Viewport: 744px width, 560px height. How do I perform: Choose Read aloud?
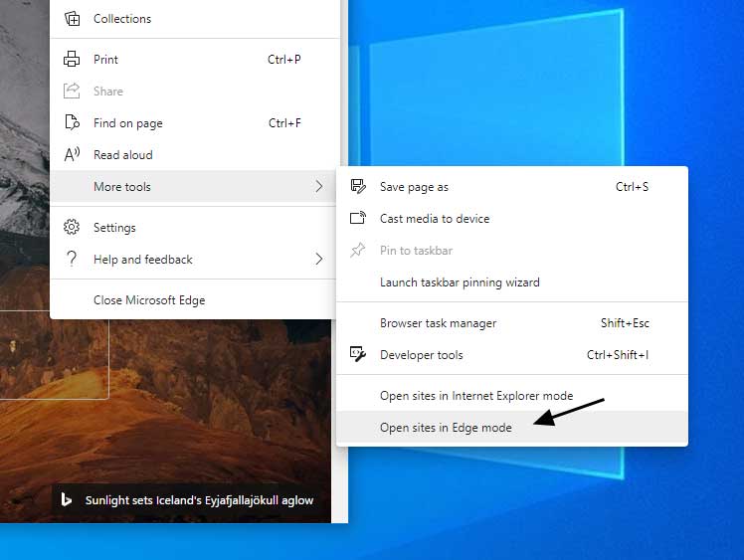pyautogui.click(x=195, y=155)
